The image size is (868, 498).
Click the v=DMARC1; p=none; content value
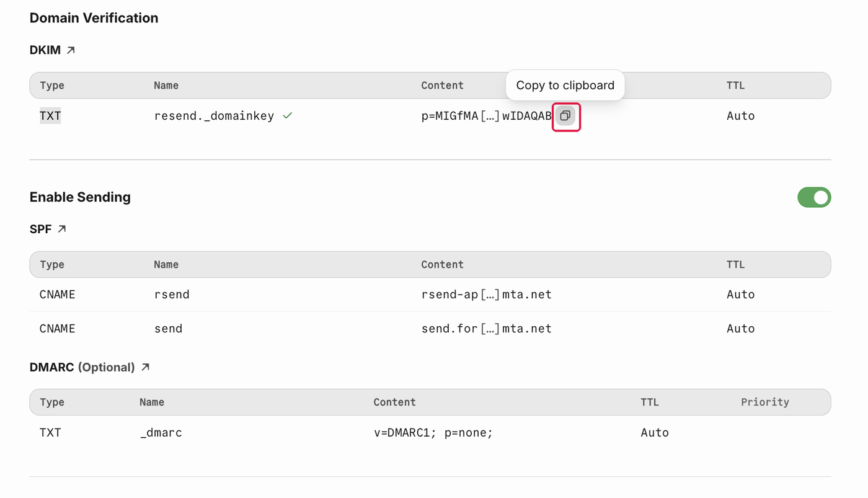(x=433, y=433)
